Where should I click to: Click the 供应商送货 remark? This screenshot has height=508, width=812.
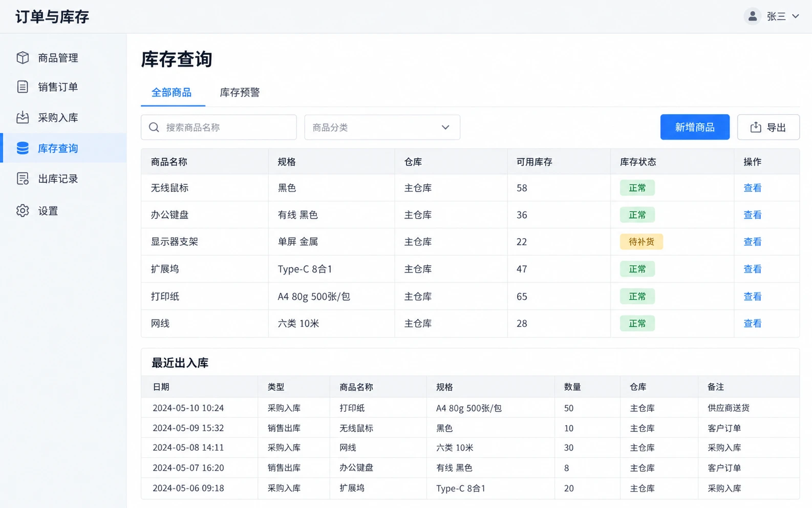tap(729, 408)
